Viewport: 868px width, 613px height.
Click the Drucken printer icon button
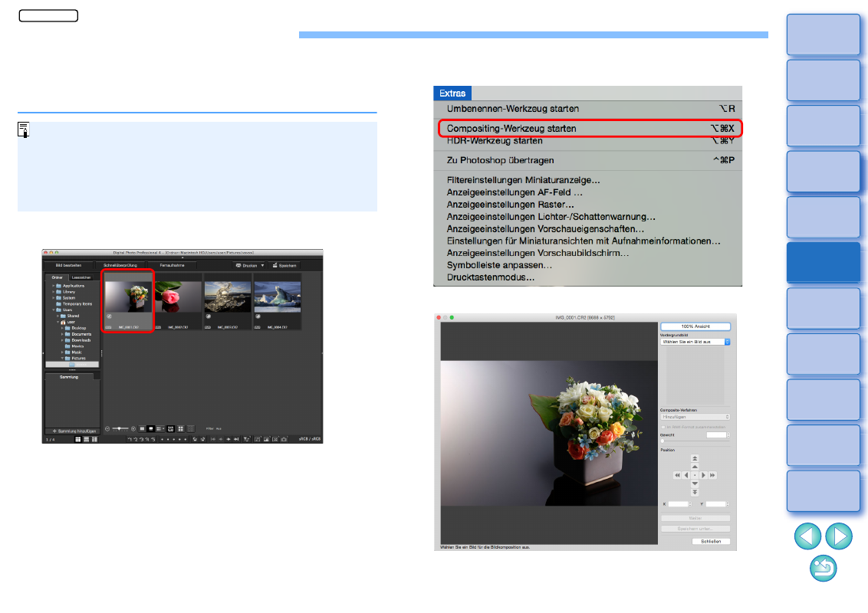point(247,265)
